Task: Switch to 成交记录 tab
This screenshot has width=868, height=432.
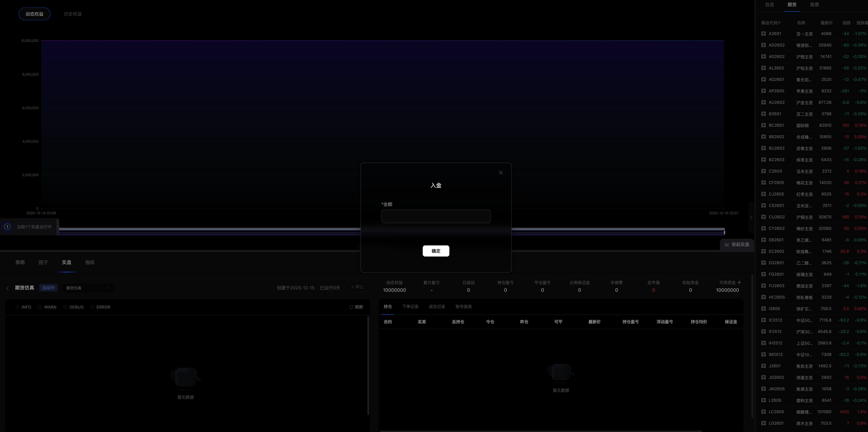Action: pos(437,307)
